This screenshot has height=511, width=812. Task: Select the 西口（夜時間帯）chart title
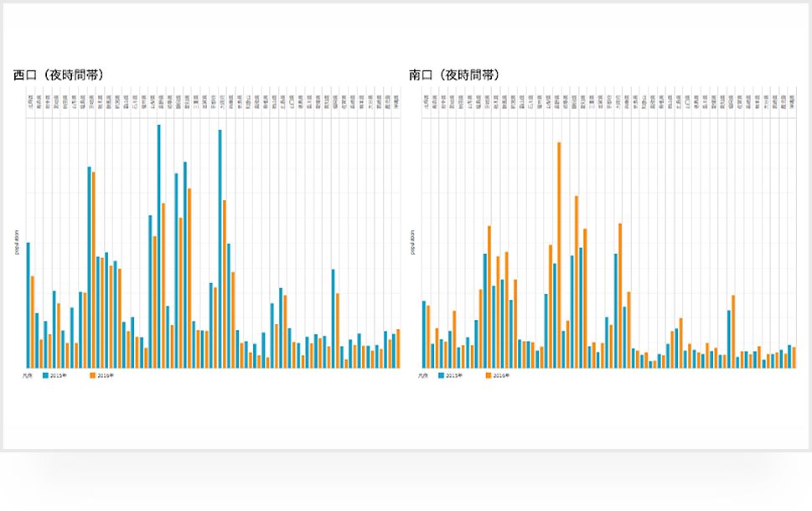59,75
